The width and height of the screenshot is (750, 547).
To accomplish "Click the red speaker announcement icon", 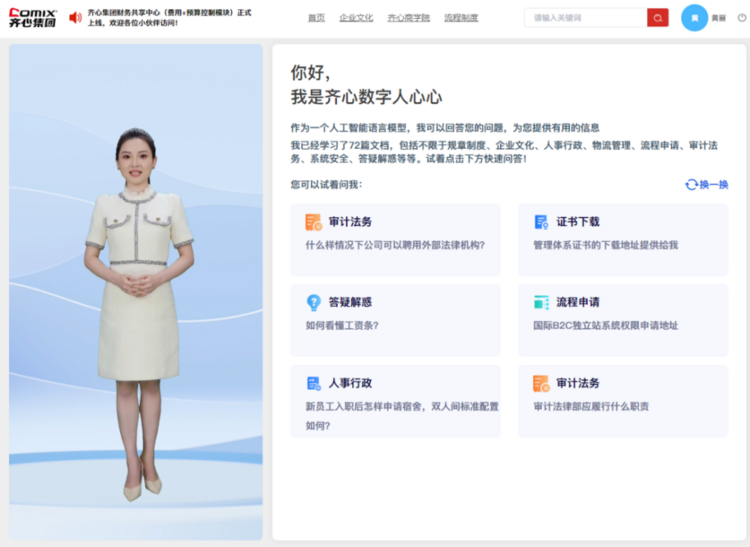I will click(x=75, y=18).
